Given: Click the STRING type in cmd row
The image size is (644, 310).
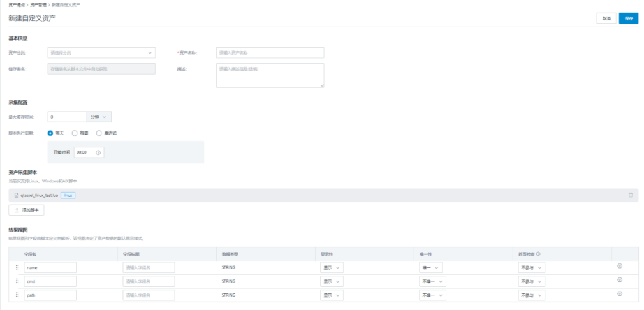Looking at the screenshot, I should pyautogui.click(x=228, y=281).
